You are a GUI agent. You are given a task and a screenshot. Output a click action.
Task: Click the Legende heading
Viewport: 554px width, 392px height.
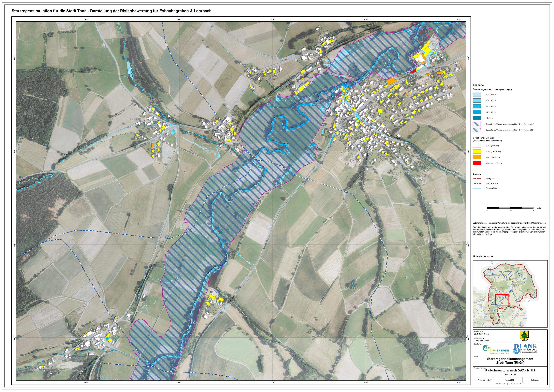pyautogui.click(x=478, y=85)
